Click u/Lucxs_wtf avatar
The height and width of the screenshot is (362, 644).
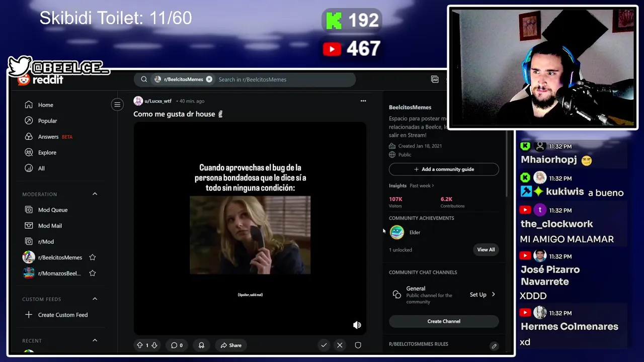point(138,101)
